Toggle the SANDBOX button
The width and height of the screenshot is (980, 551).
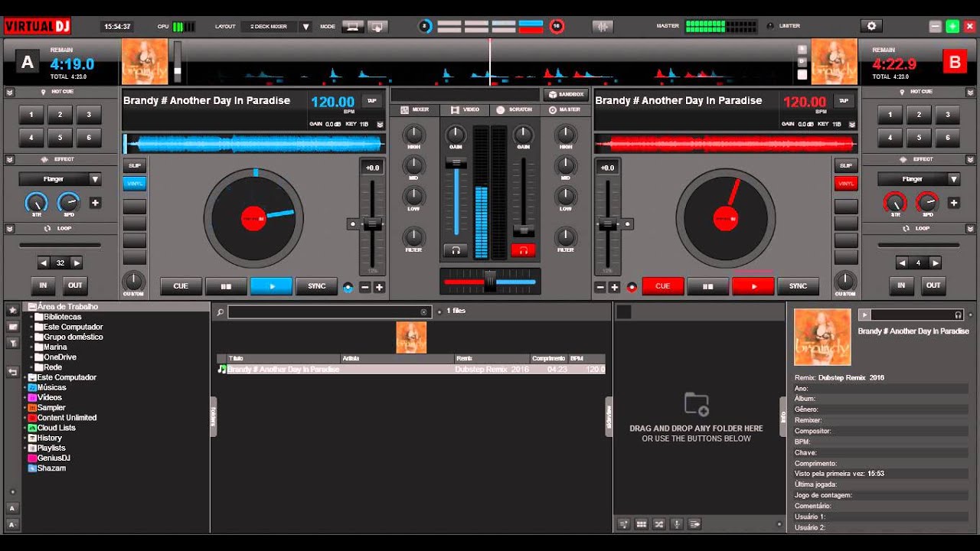(566, 94)
